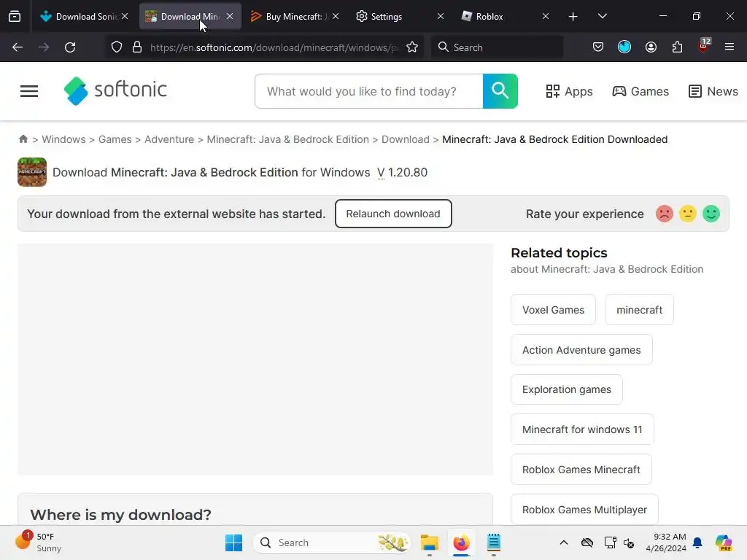Viewport: 747px width, 560px height.
Task: Open Notepad icon in taskbar
Action: point(494,542)
